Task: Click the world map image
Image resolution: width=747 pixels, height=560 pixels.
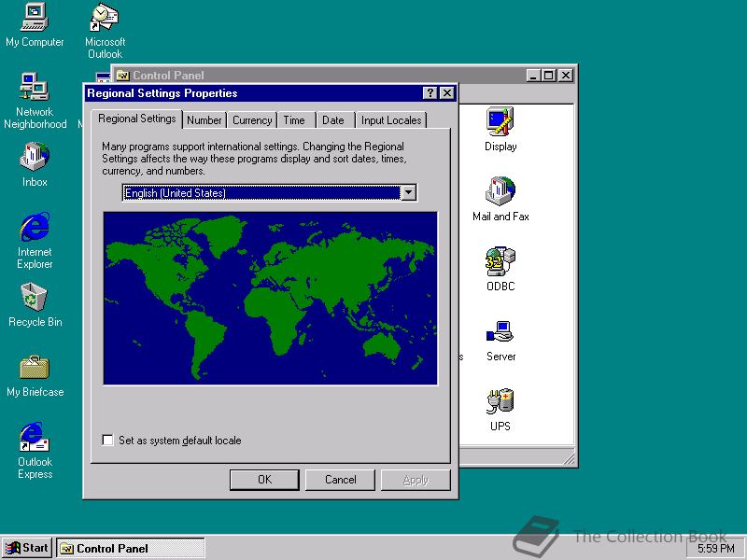Action: click(270, 299)
